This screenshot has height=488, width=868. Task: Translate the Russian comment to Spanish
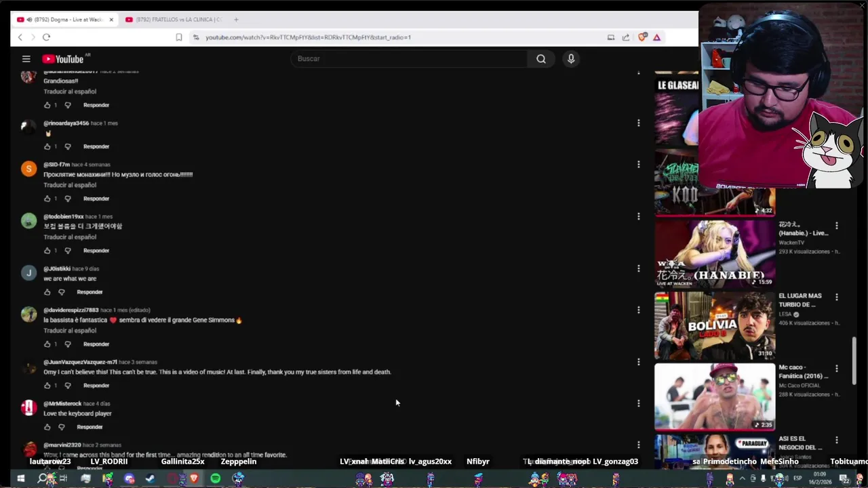tap(70, 185)
